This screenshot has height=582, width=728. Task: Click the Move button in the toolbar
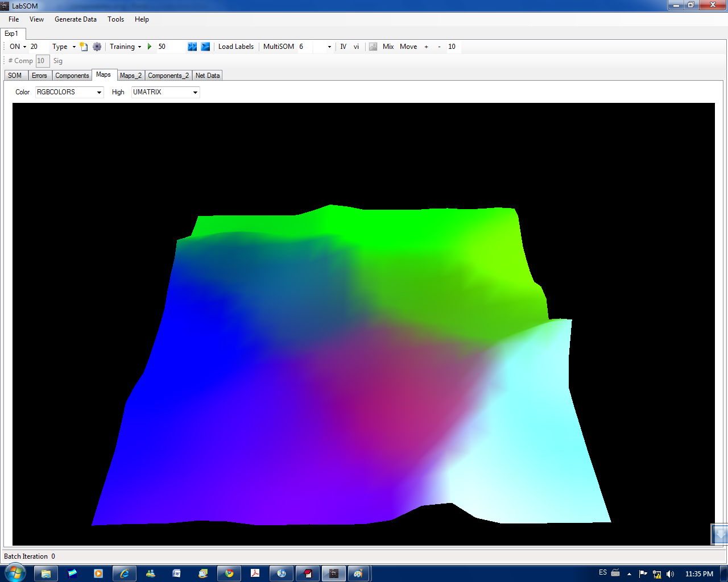(408, 47)
